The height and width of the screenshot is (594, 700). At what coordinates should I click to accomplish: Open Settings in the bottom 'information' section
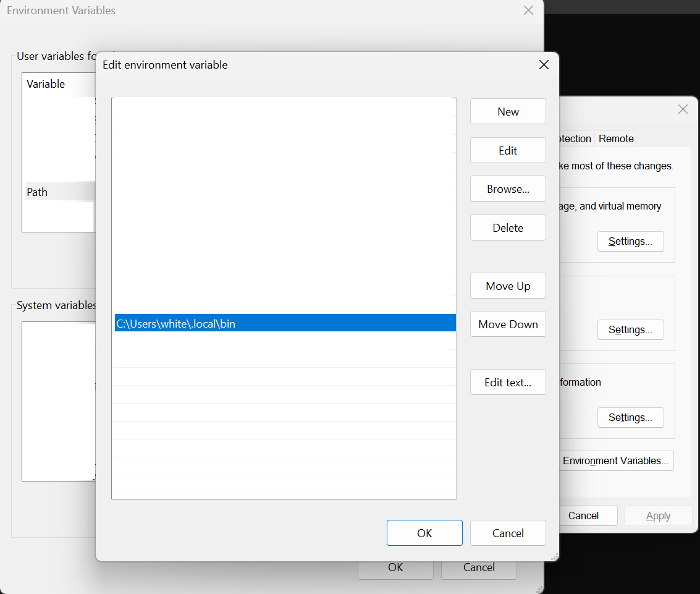[x=630, y=417]
